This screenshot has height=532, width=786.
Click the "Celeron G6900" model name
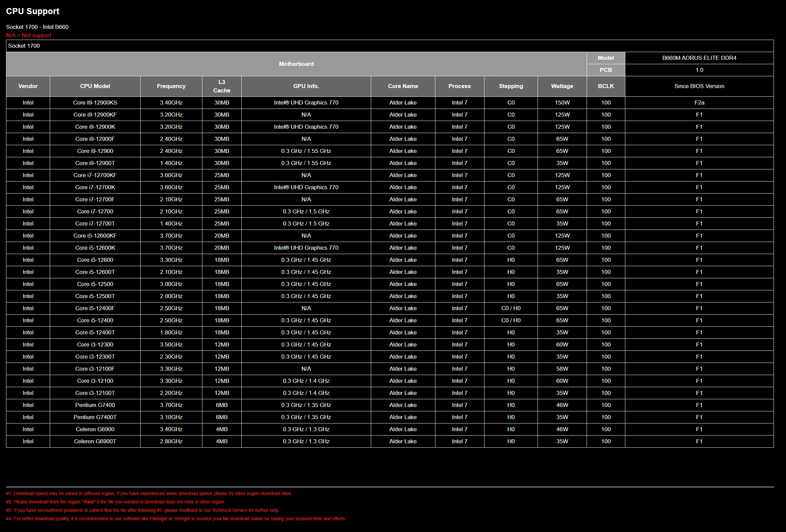(x=95, y=429)
